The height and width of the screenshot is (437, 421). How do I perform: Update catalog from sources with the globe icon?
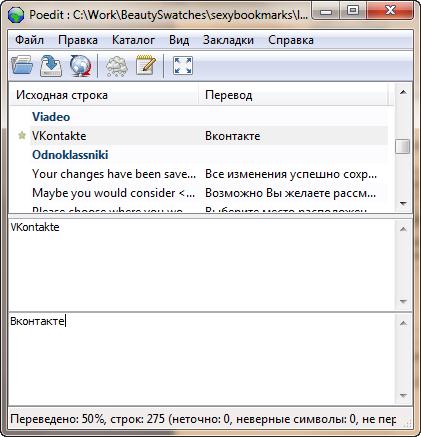point(80,66)
